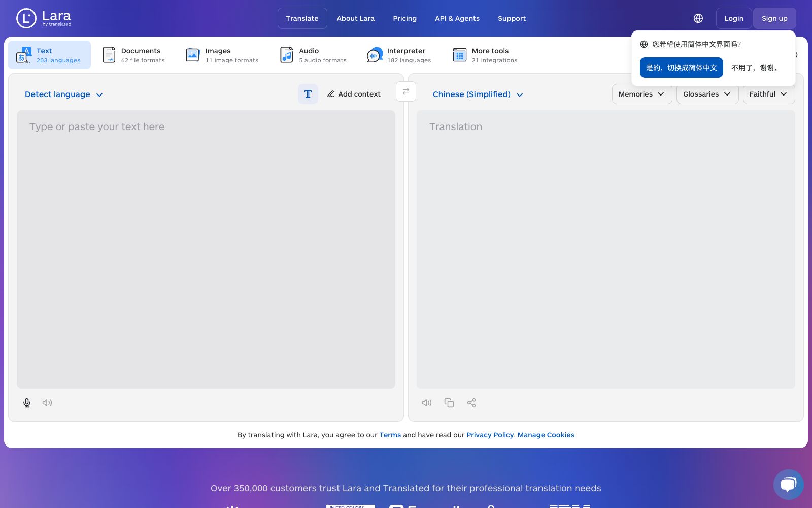Open the Terms link
The image size is (812, 508).
[390, 435]
